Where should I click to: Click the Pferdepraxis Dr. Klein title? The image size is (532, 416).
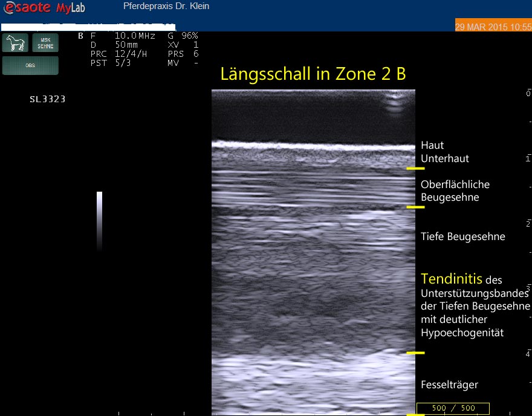click(x=166, y=7)
